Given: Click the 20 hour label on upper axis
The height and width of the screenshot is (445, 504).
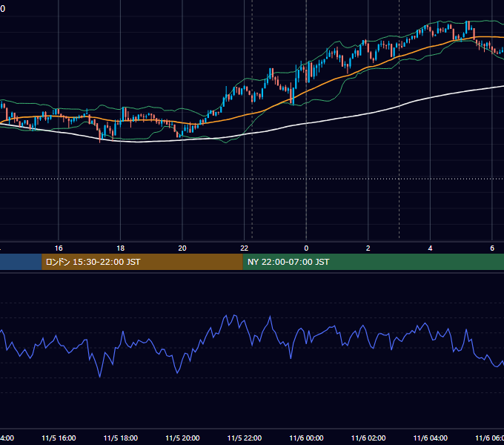Looking at the screenshot, I should point(182,248).
